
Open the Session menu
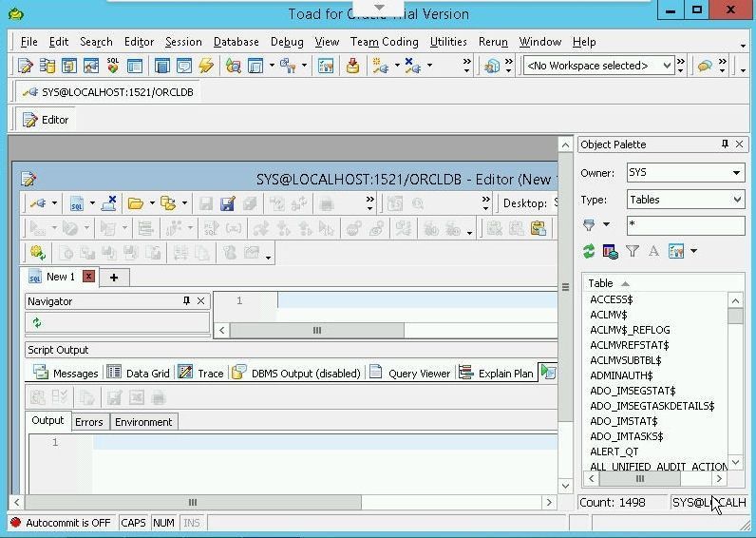[x=183, y=42]
